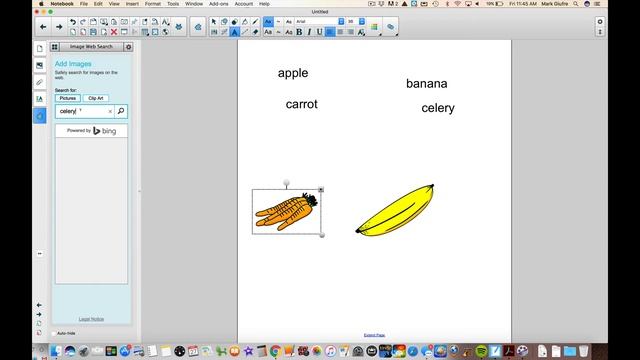Click the search magnifier button
The height and width of the screenshot is (360, 640).
121,111
